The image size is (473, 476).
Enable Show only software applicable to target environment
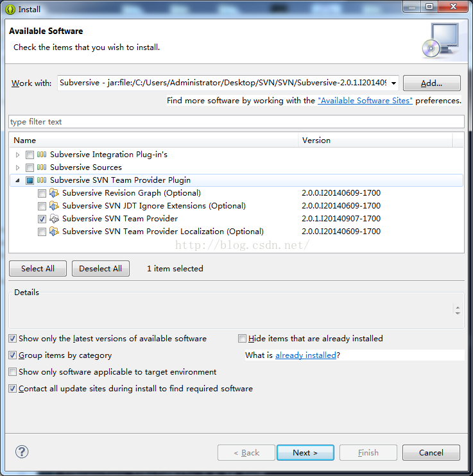12,372
